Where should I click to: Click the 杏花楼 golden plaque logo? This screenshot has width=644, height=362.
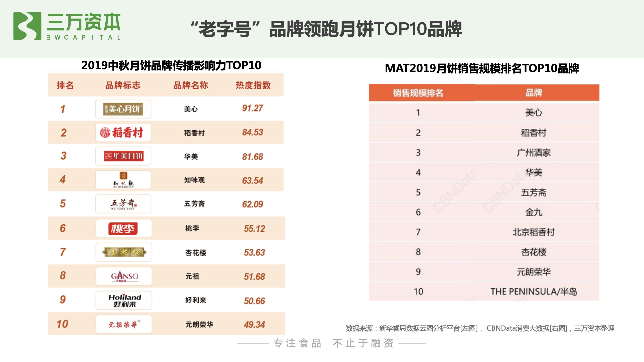tap(124, 252)
